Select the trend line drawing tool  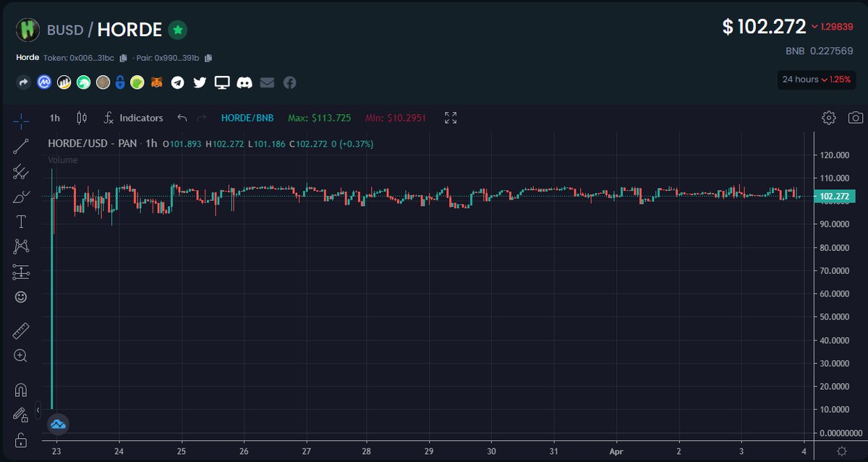tap(21, 146)
